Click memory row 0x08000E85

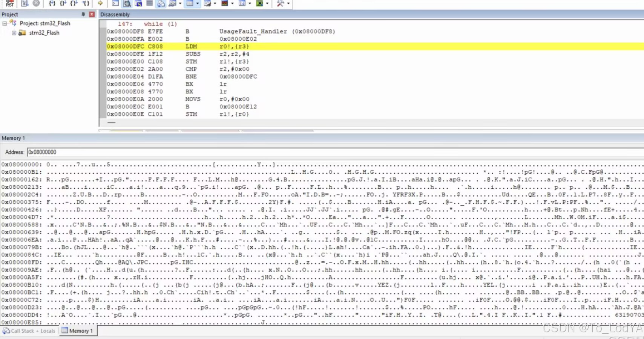pyautogui.click(x=322, y=322)
